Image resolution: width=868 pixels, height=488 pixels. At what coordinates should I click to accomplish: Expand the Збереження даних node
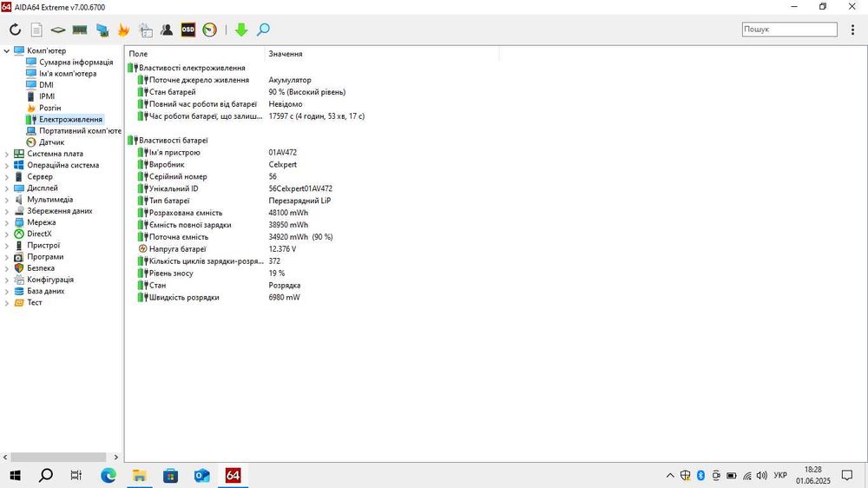(x=7, y=211)
